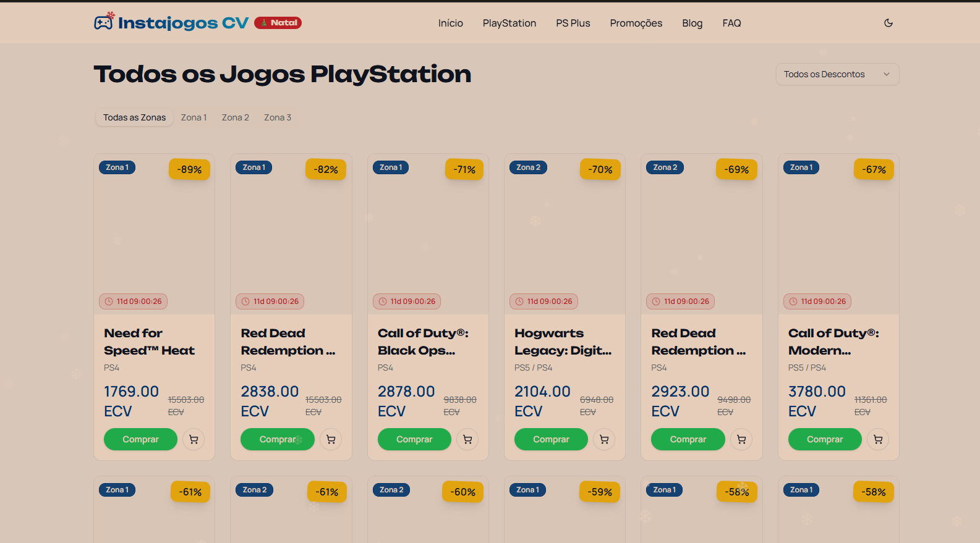Click the Natal badge beside the logo
Image resolution: width=980 pixels, height=543 pixels.
pos(278,23)
